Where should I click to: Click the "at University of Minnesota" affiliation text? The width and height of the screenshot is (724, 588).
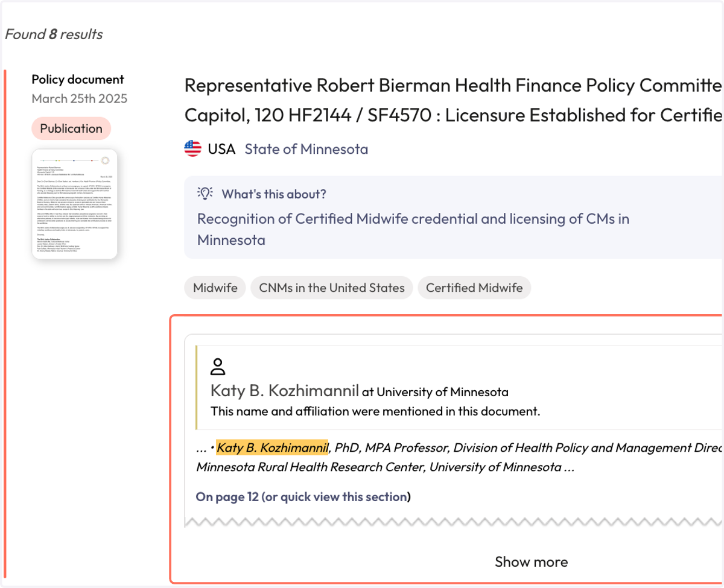(x=435, y=392)
